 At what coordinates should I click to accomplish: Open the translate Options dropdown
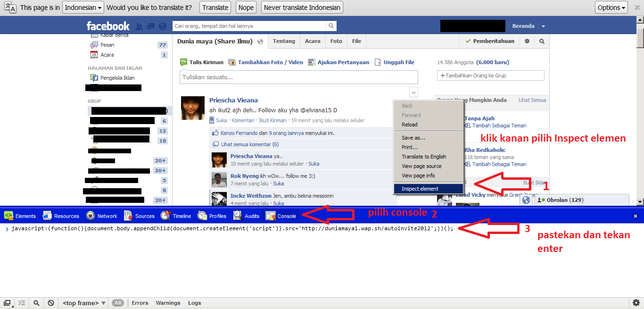point(611,8)
